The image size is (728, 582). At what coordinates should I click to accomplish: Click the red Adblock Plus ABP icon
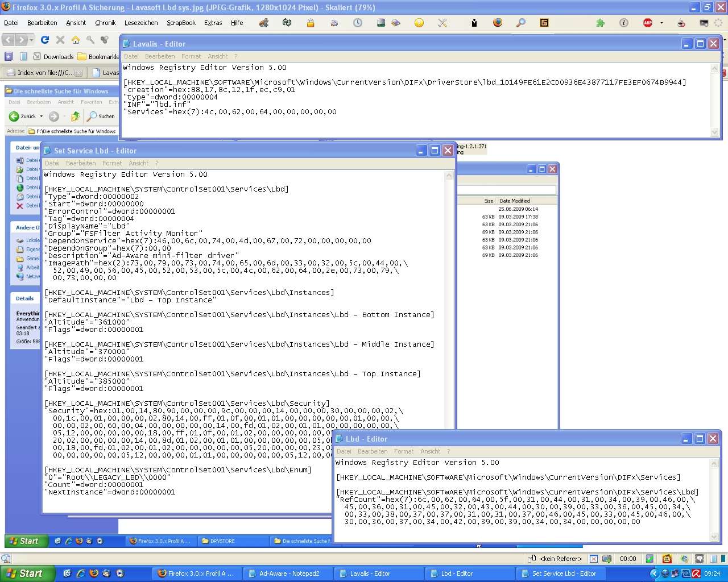648,23
